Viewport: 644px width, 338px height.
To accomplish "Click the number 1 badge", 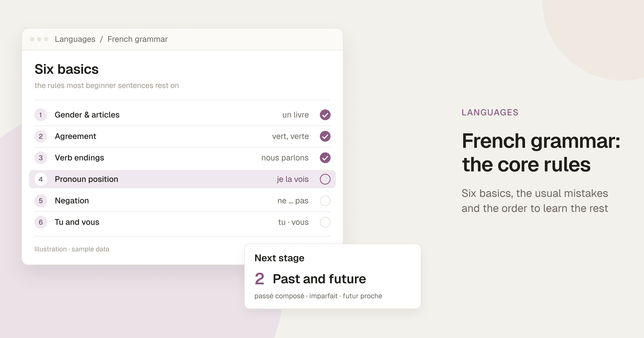I will click(x=41, y=115).
